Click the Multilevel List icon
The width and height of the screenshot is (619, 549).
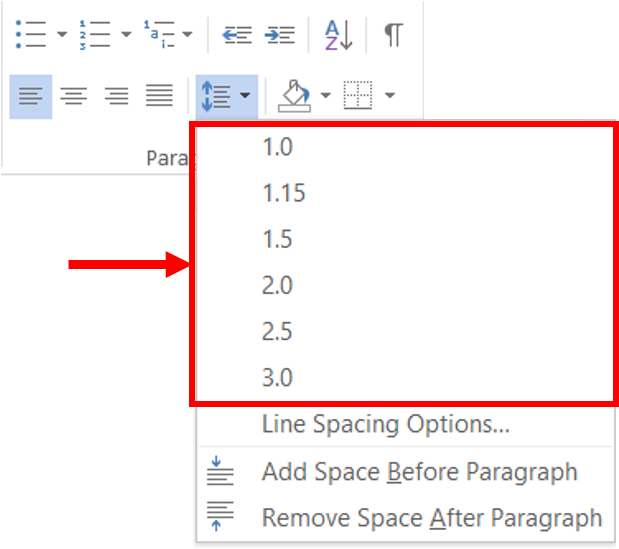point(158,34)
